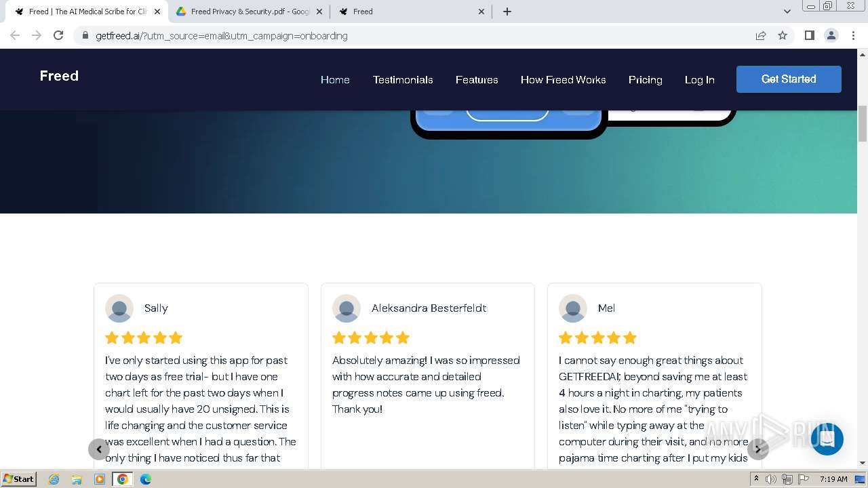Click the 7:19 AM taskbar clock

click(x=833, y=479)
